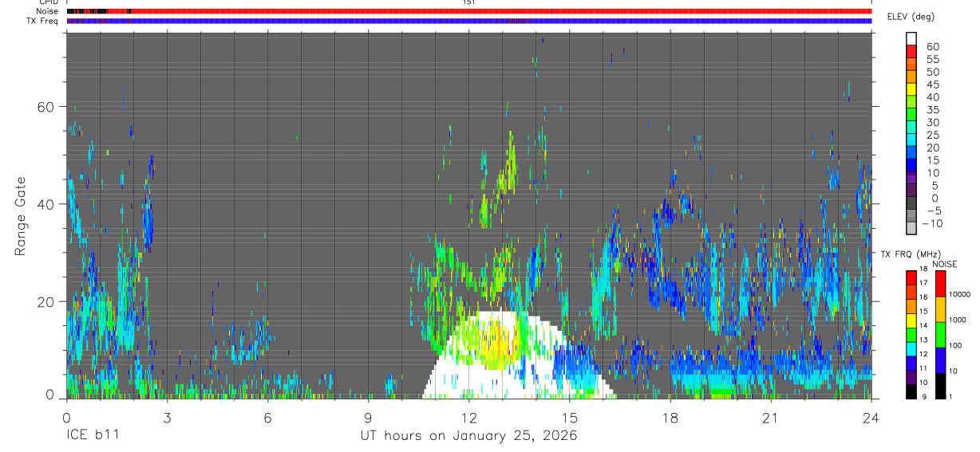Click the UT hour "3" tick label
980x452 pixels.
tap(167, 418)
